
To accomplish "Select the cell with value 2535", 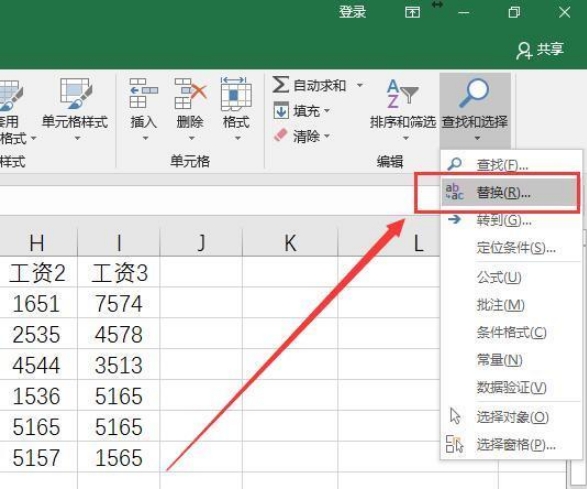I will (39, 334).
